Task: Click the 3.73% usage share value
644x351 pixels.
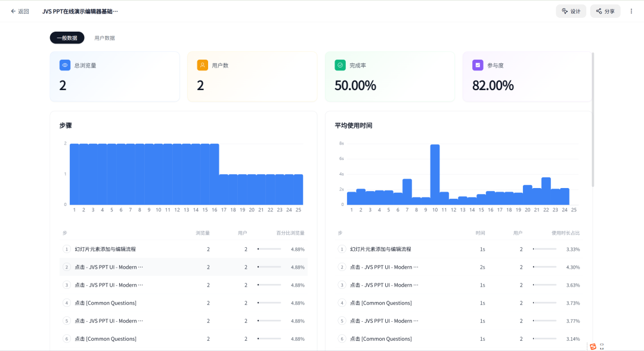Action: click(573, 303)
